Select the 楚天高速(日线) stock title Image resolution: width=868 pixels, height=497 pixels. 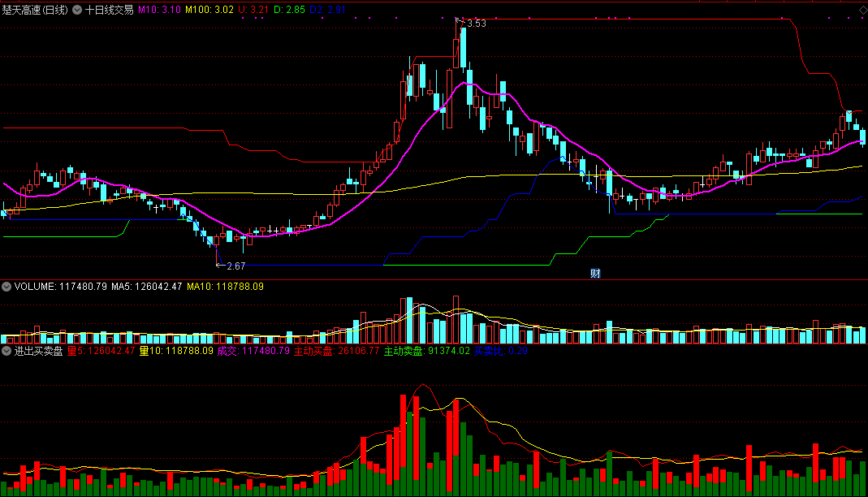[x=35, y=10]
